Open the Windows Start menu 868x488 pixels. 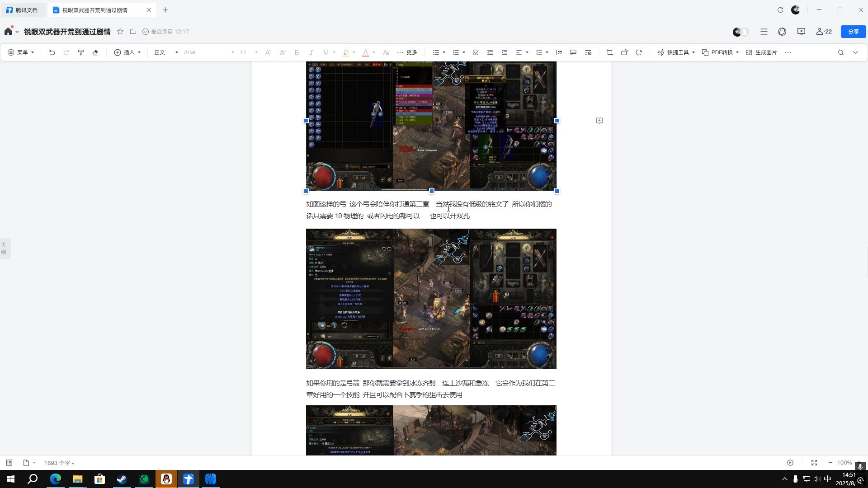tap(11, 479)
